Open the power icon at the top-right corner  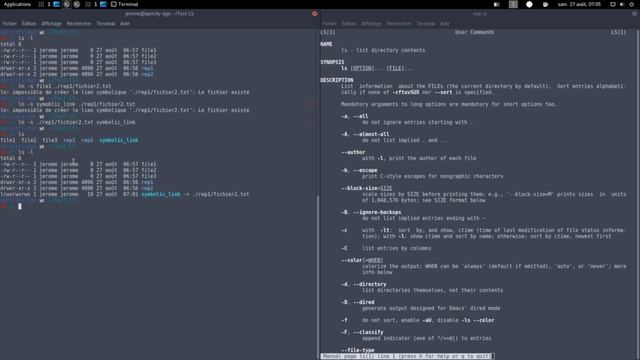(x=632, y=4)
